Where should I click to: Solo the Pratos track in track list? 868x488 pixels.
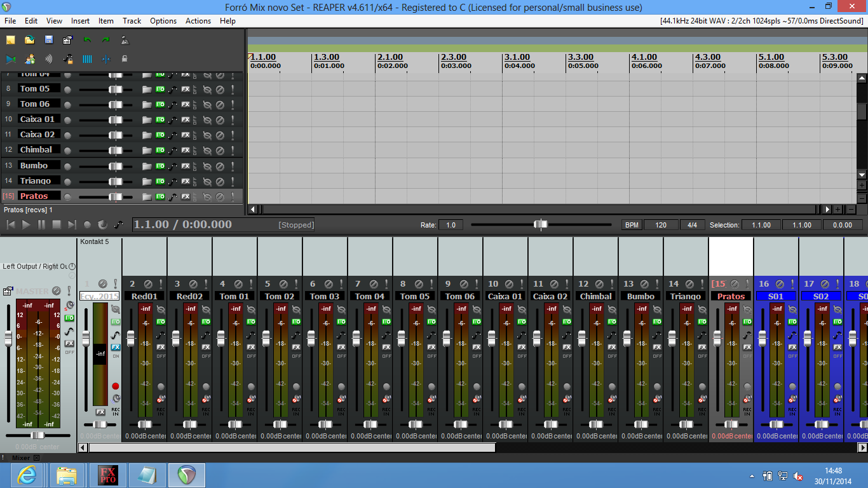pos(232,197)
